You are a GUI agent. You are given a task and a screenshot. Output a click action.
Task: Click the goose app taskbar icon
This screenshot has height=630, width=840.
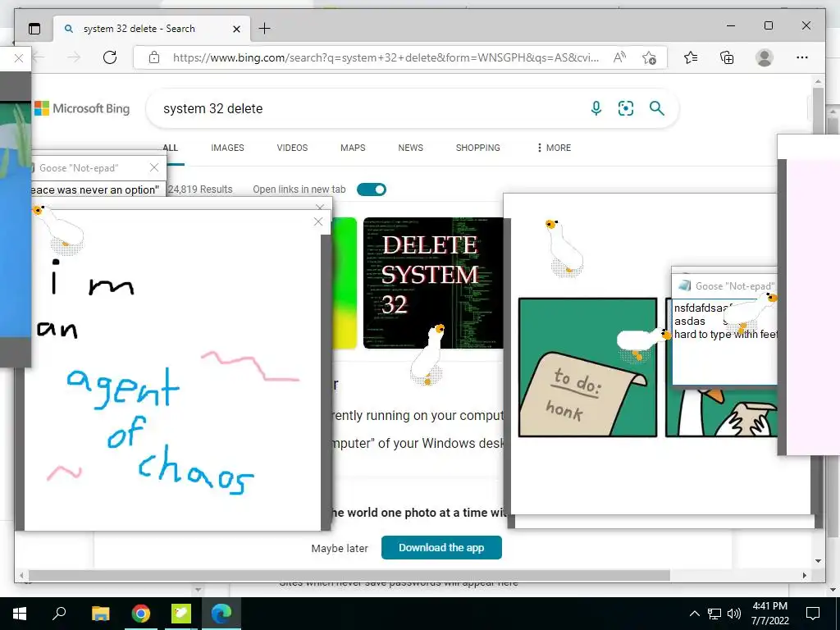[x=181, y=614]
